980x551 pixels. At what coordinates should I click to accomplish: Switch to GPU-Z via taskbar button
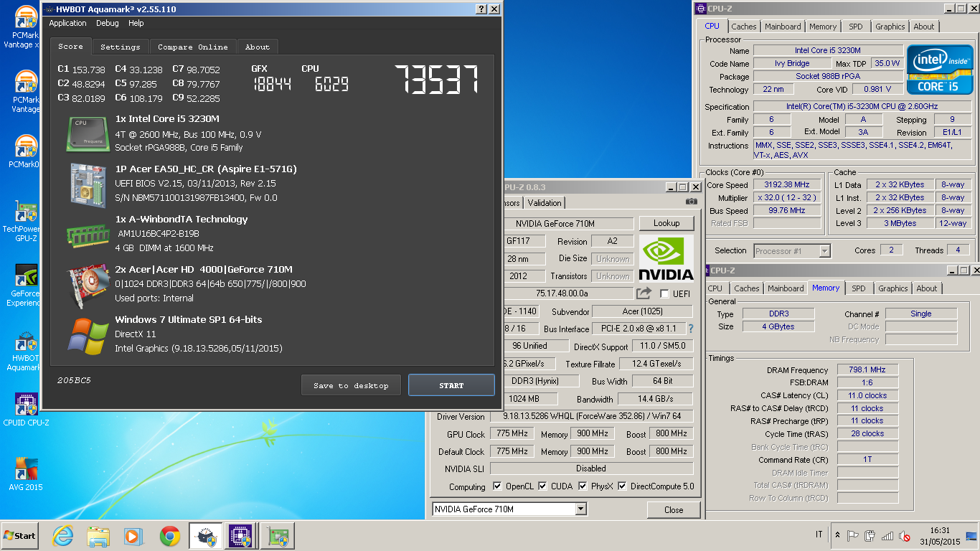coord(276,536)
